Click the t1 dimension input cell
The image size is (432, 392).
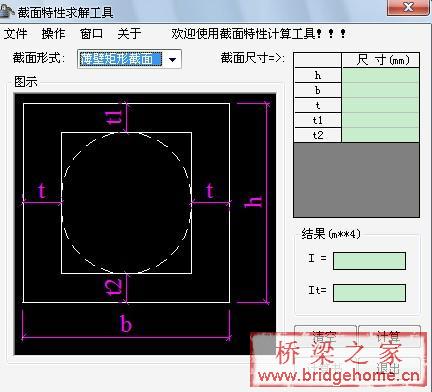pyautogui.click(x=380, y=120)
